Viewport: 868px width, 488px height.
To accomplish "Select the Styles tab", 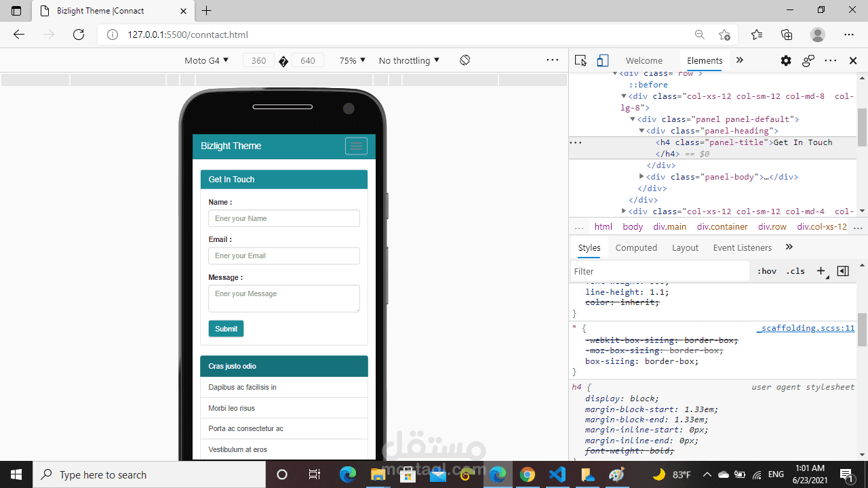I will pos(589,247).
